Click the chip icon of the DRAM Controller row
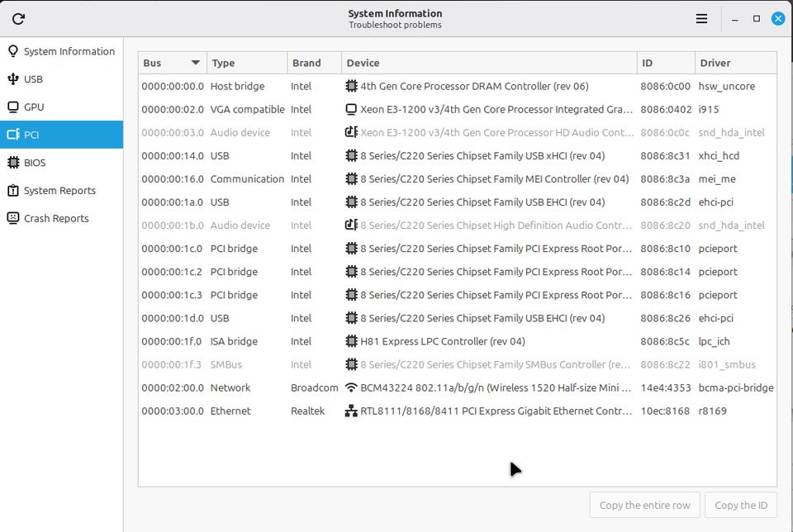The width and height of the screenshot is (793, 532). pyautogui.click(x=351, y=86)
